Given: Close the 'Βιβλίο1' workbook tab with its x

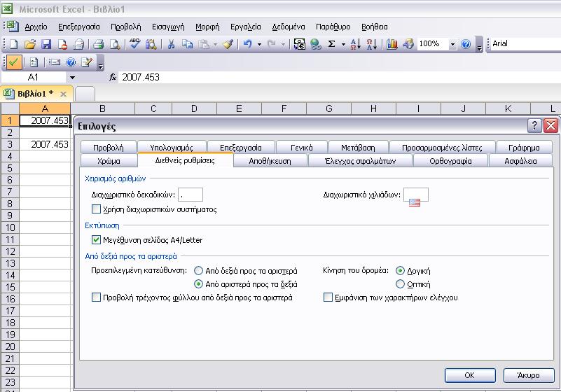Looking at the screenshot, I should pos(63,94).
